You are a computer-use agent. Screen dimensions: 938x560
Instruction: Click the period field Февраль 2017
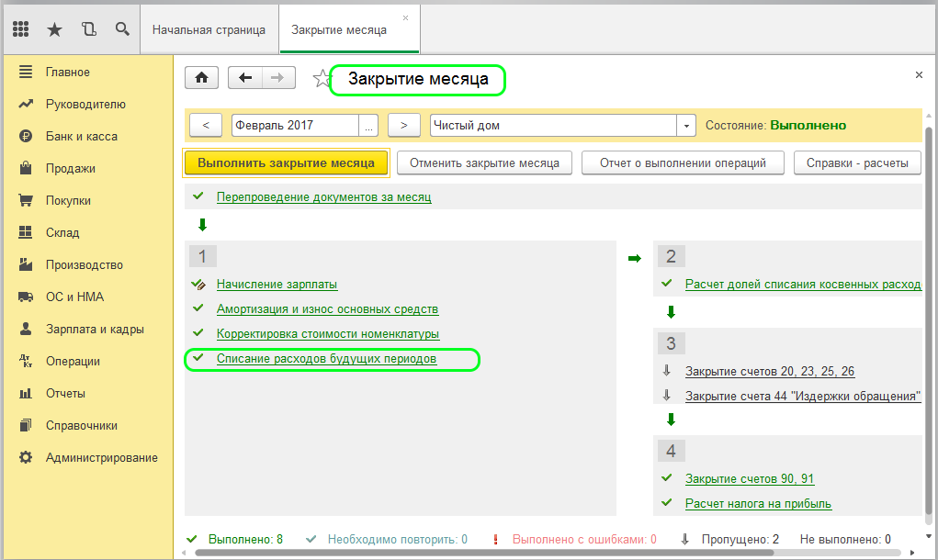(294, 126)
